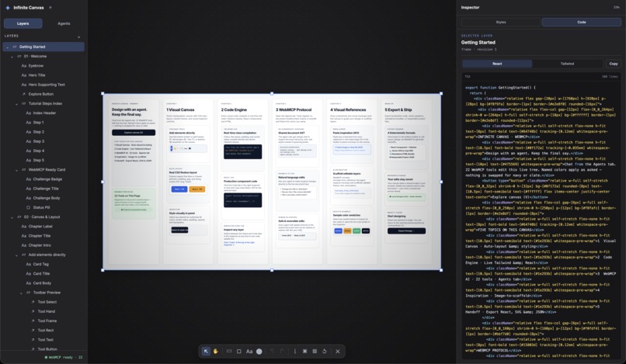
Task: Click the Aa icon of Eyebrow layer
Action: pyautogui.click(x=24, y=65)
